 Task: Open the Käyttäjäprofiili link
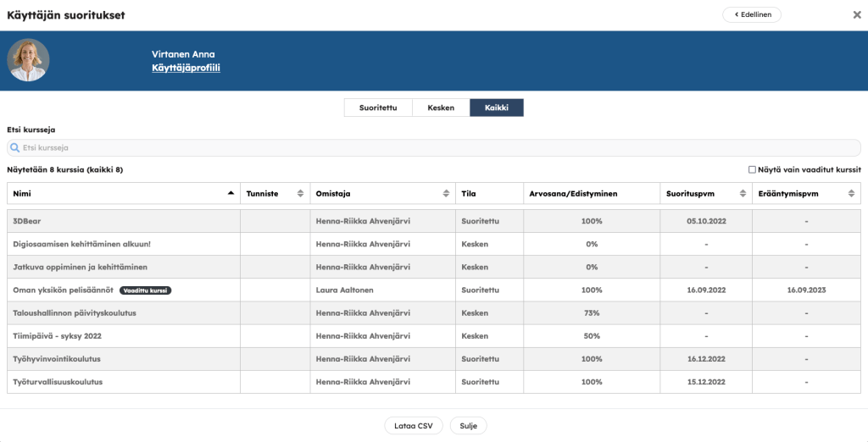[x=186, y=67]
